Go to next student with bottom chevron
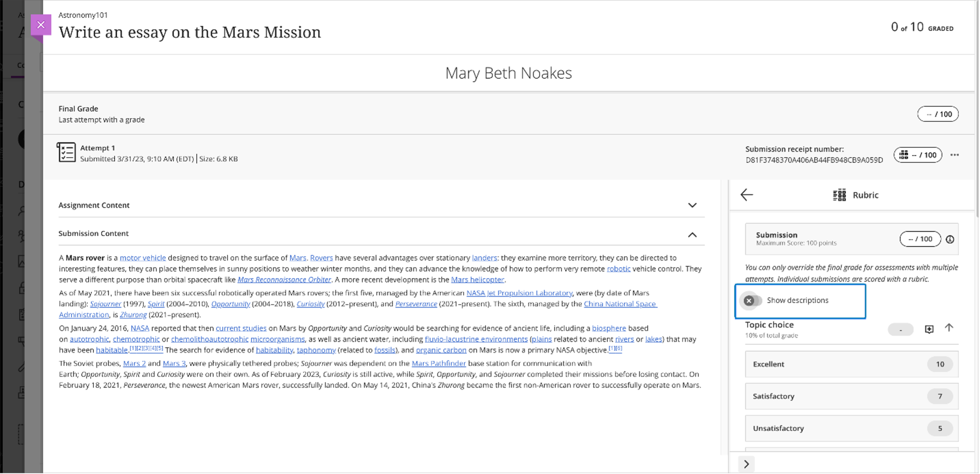 pos(746,464)
